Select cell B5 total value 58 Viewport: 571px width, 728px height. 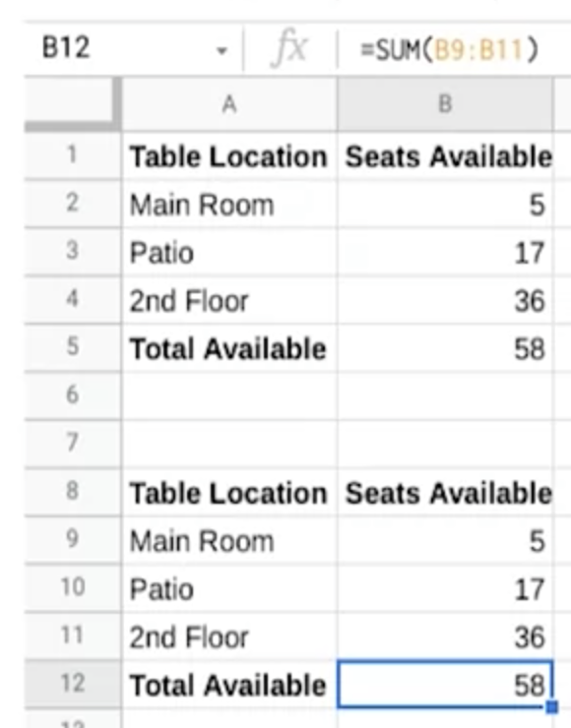click(445, 347)
